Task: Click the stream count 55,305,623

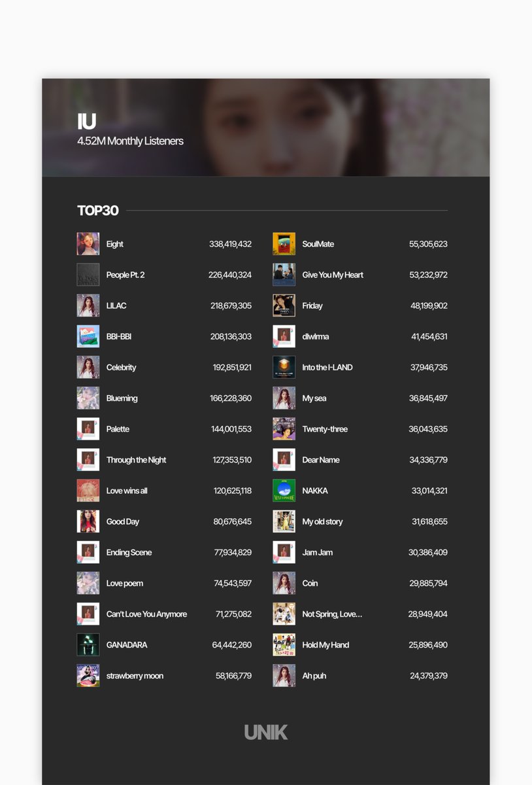Action: tap(428, 244)
